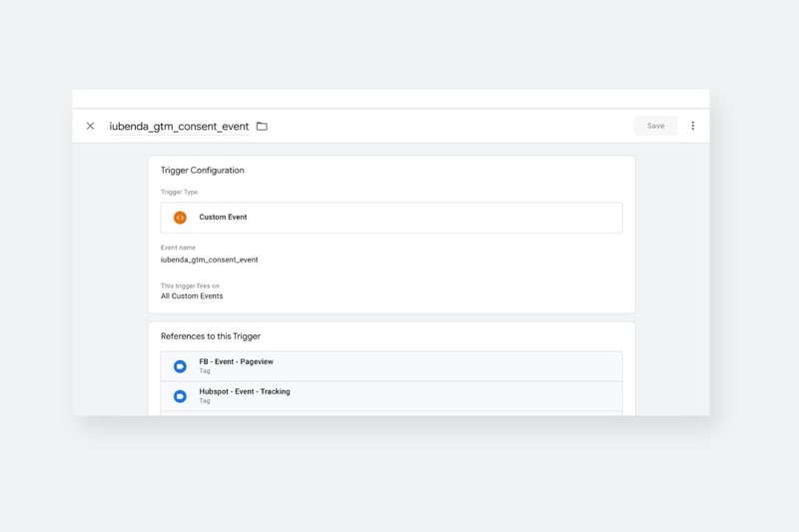
Task: Click the orange Custom Event icon
Action: coord(180,218)
